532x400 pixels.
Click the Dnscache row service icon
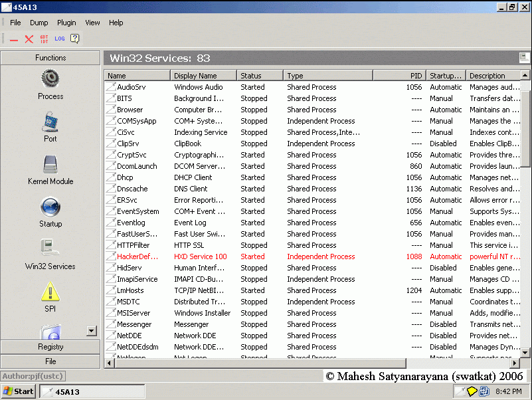pos(111,188)
